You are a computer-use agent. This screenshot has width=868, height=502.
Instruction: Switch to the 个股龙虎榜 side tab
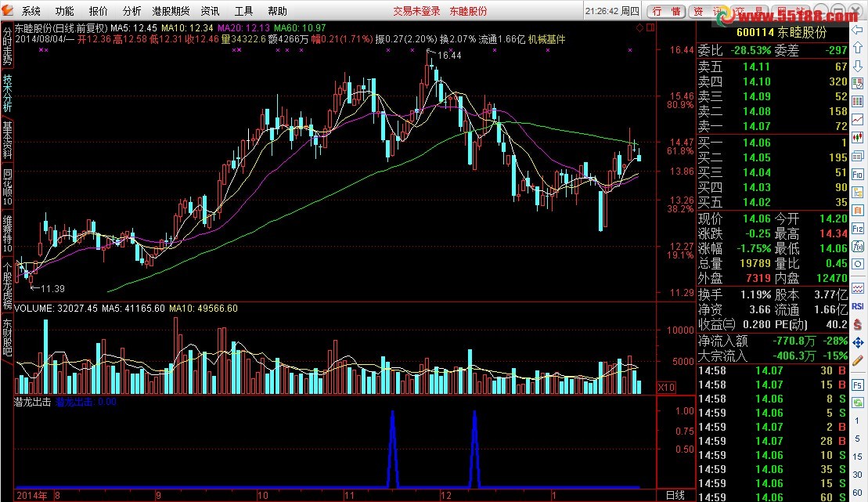click(7, 285)
